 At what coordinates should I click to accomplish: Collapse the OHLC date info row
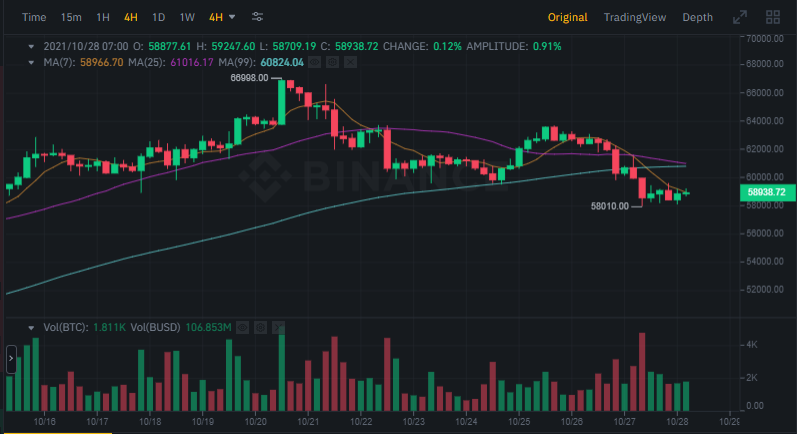pos(31,47)
